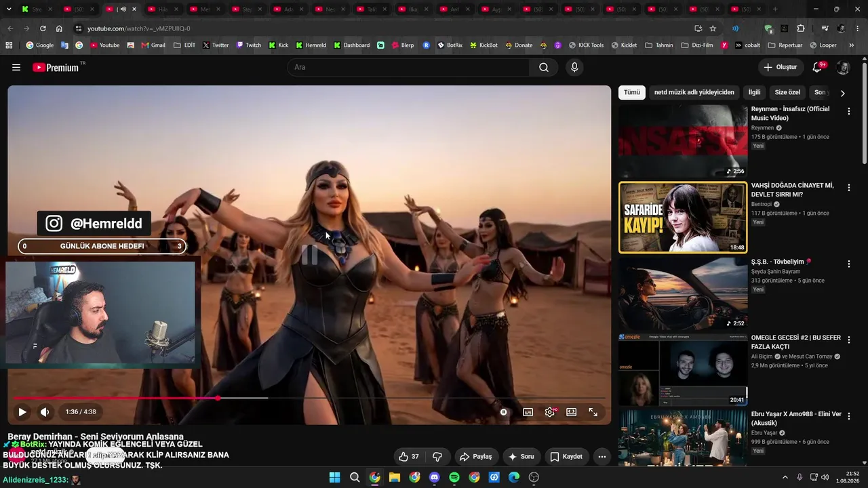Open the Kick bookmark
This screenshot has height=488, width=868.
coord(278,45)
